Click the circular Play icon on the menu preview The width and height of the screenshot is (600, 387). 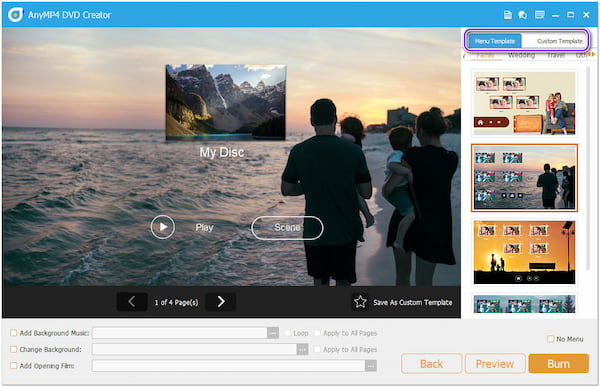coord(163,227)
